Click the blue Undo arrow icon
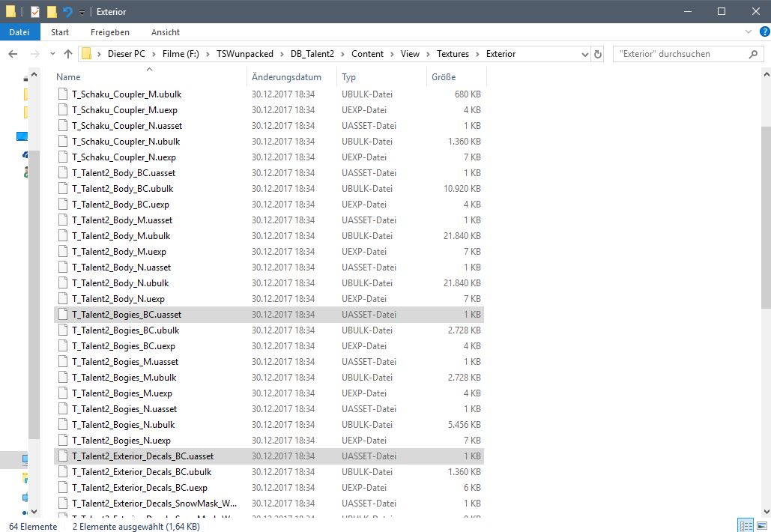This screenshot has height=532, width=771. [x=67, y=11]
